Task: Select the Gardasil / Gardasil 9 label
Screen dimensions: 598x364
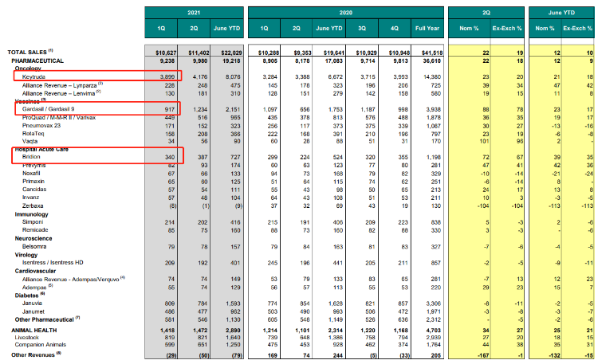Action: coord(48,109)
